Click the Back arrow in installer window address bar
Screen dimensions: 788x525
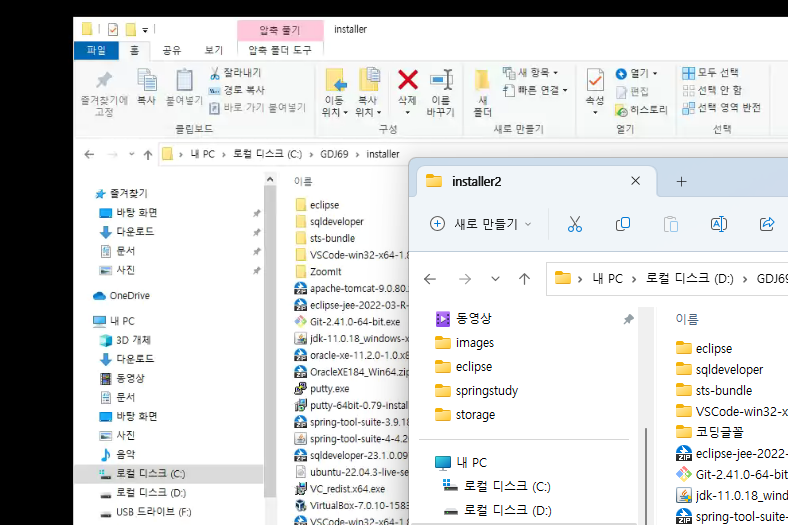click(89, 154)
